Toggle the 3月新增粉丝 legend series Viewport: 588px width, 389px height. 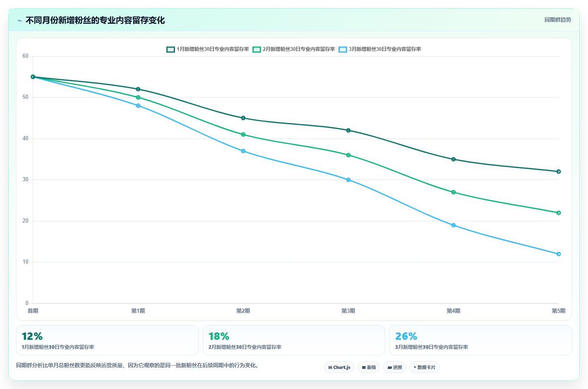pos(380,49)
